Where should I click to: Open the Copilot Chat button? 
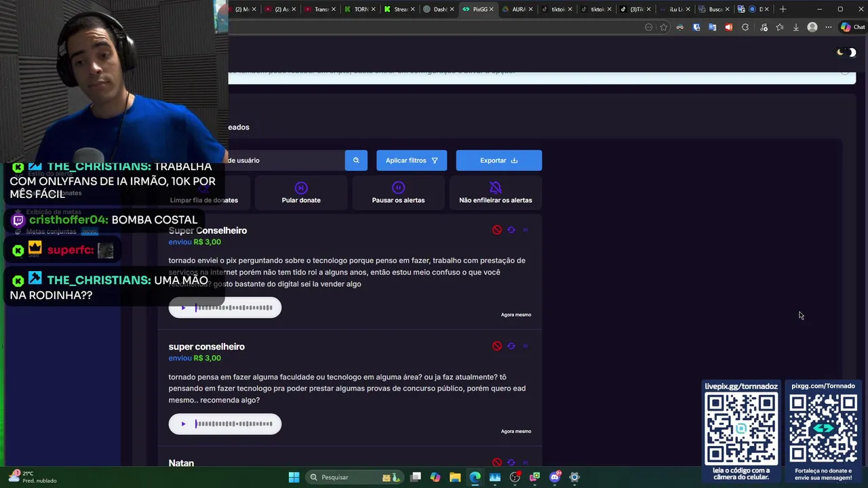(x=852, y=27)
